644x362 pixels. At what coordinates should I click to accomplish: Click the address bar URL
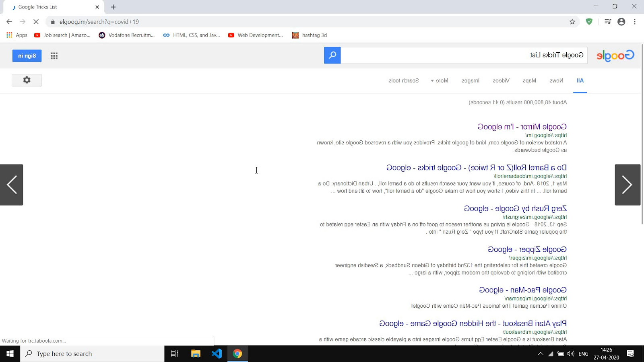[x=99, y=22]
